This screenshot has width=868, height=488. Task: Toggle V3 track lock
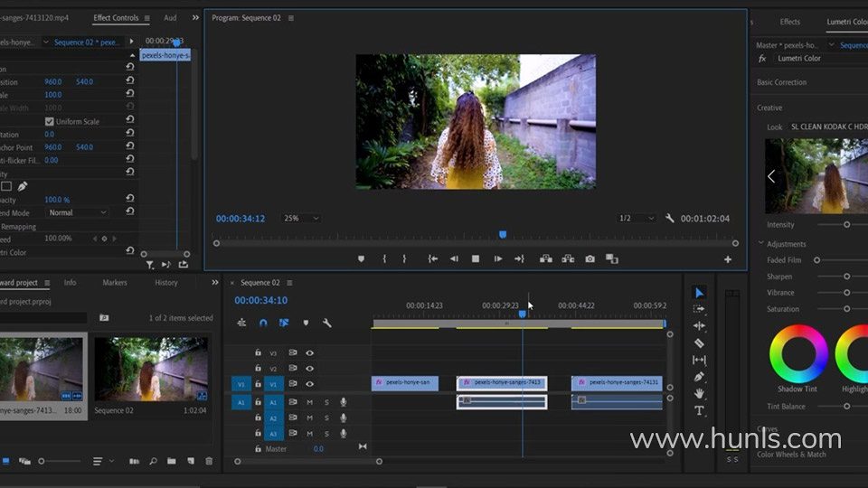pyautogui.click(x=258, y=352)
